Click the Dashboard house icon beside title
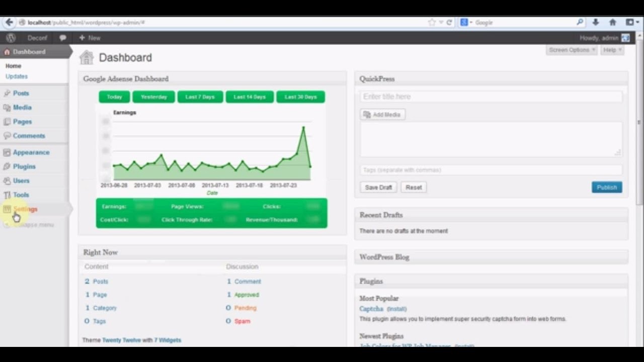 click(x=87, y=57)
